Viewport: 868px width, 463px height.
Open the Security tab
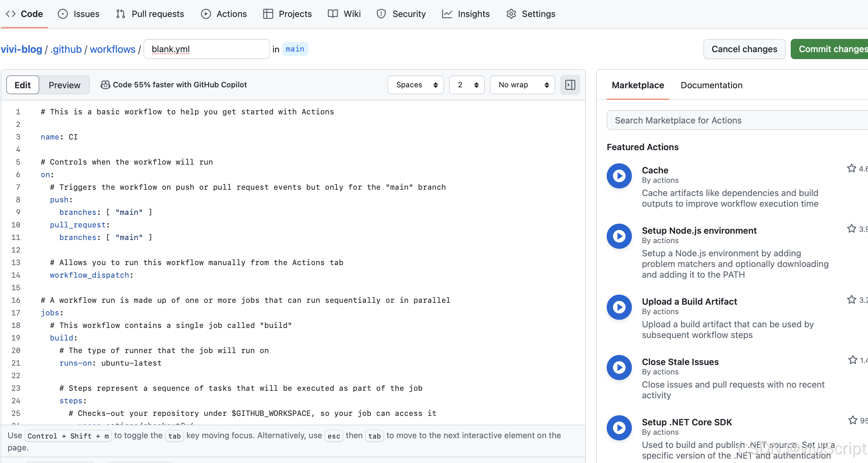(401, 14)
